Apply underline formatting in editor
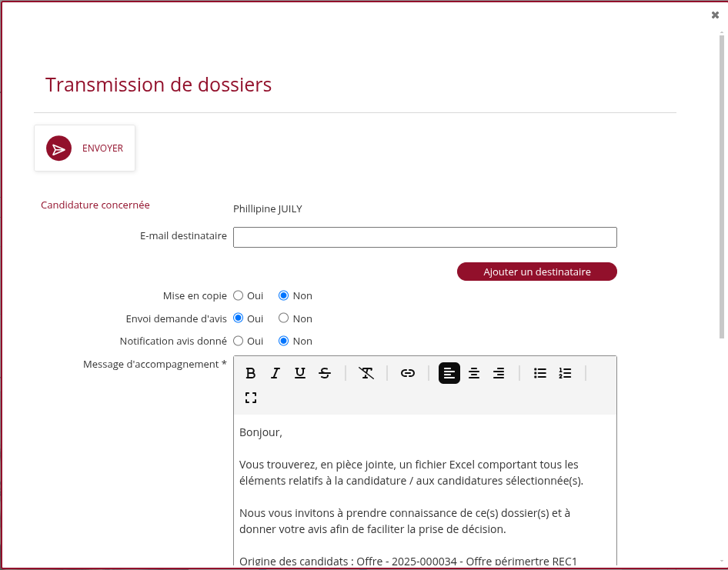728x570 pixels. coord(300,373)
